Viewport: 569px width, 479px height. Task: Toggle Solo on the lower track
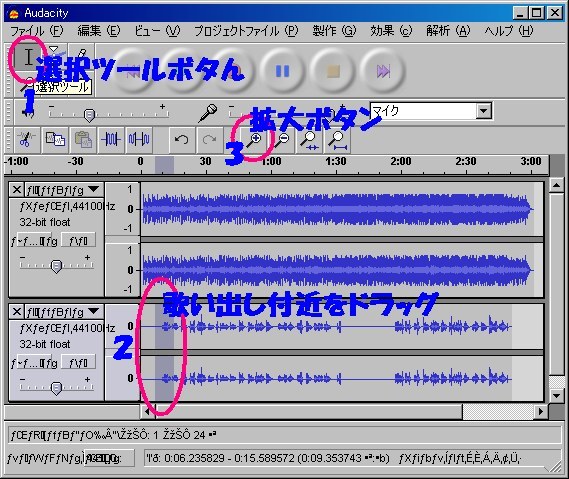(x=78, y=363)
